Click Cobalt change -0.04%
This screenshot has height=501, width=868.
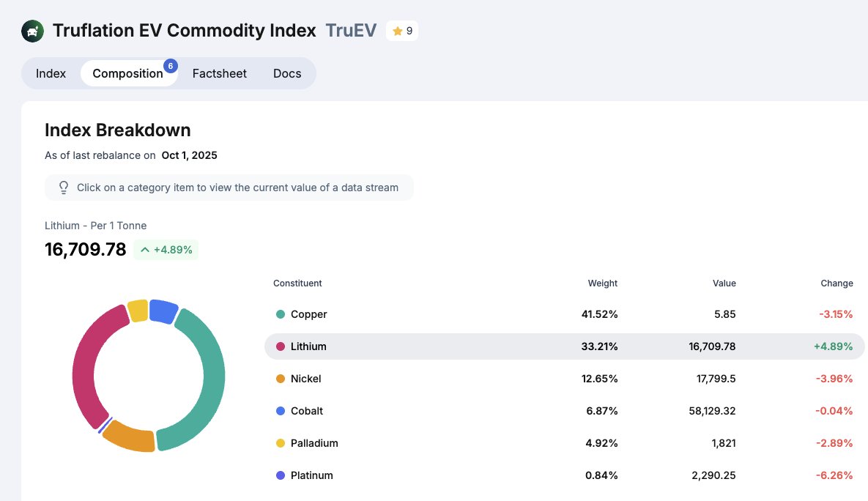click(x=834, y=411)
